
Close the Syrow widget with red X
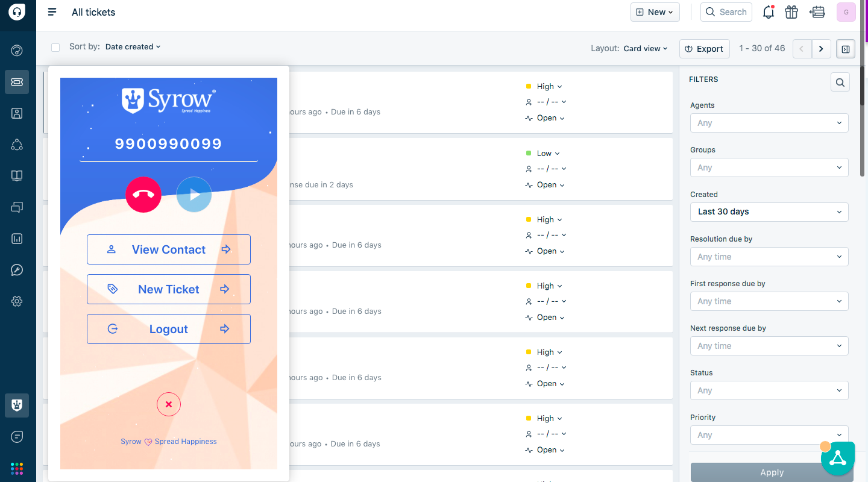169,404
